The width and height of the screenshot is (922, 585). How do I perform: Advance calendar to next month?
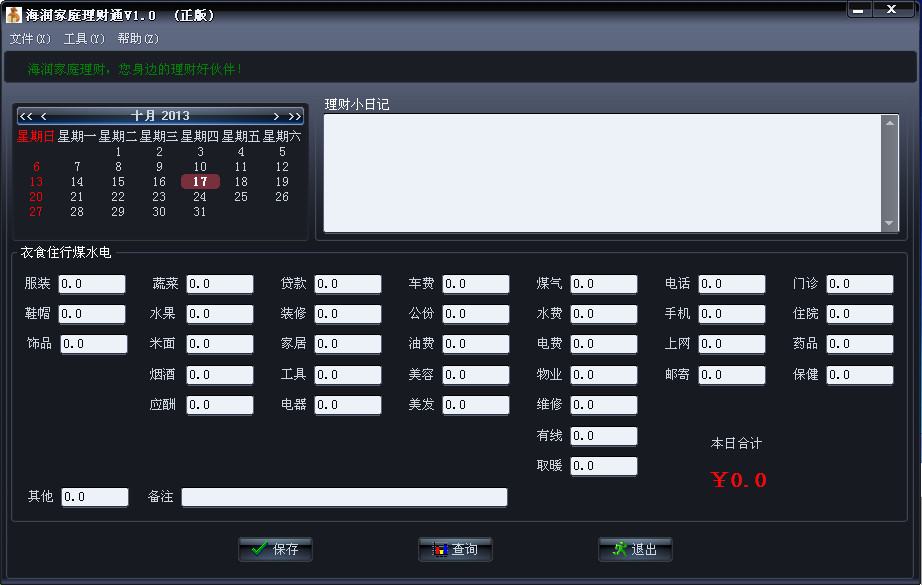pyautogui.click(x=276, y=116)
